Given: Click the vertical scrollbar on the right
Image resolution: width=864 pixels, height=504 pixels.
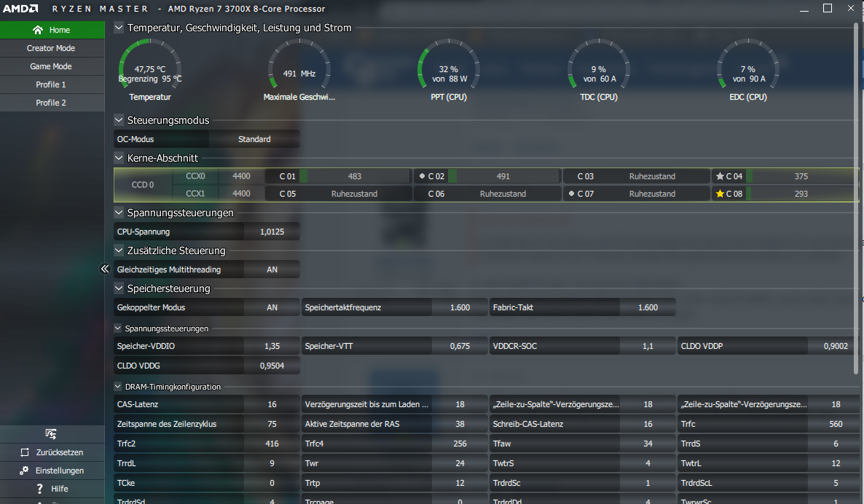Looking at the screenshot, I should (x=856, y=198).
